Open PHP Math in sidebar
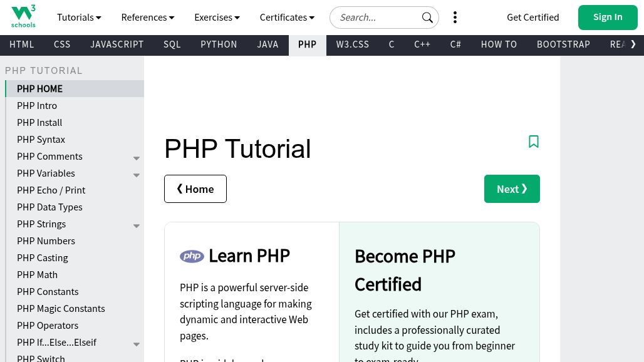 (75, 274)
